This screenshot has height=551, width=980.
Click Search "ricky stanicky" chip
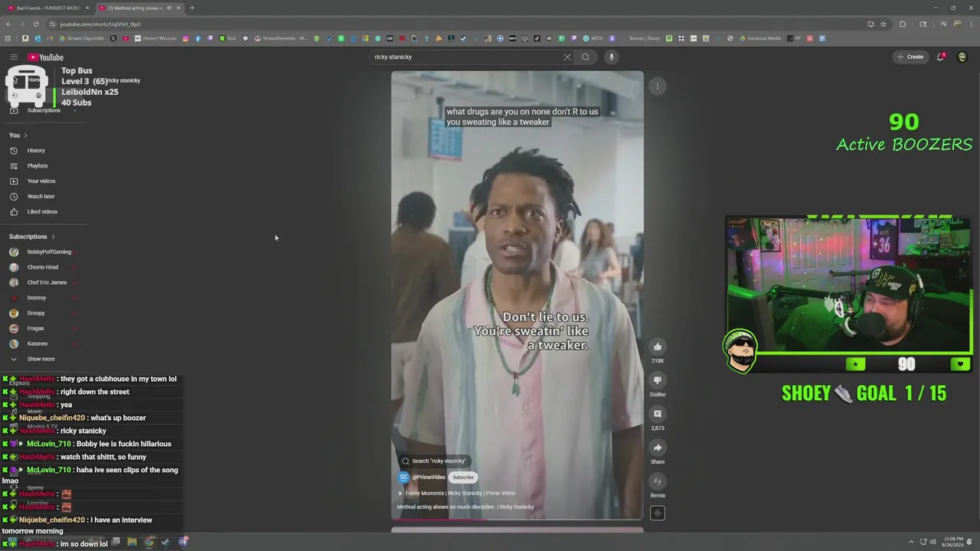tap(434, 461)
